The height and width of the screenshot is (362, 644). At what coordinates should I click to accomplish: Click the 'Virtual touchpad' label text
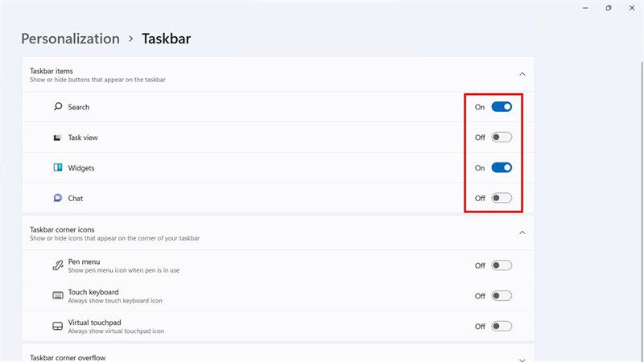94,323
